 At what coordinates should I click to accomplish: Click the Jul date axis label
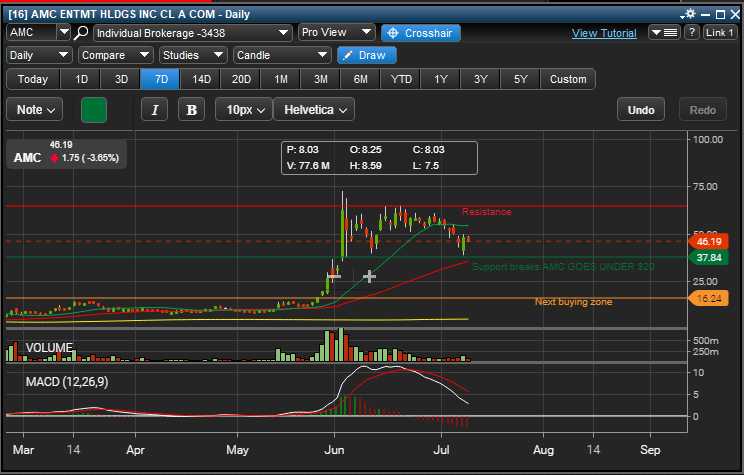(441, 450)
